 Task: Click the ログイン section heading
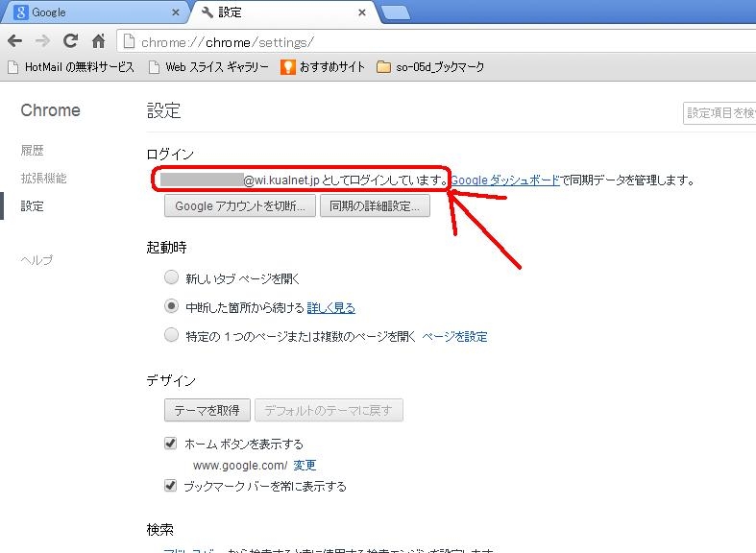point(170,155)
